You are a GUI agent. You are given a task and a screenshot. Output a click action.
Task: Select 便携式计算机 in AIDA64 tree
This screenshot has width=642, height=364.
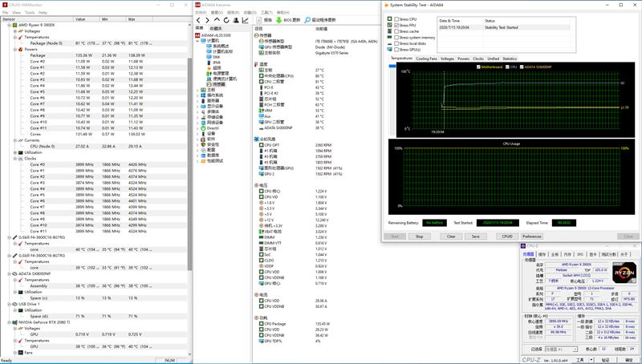221,79
